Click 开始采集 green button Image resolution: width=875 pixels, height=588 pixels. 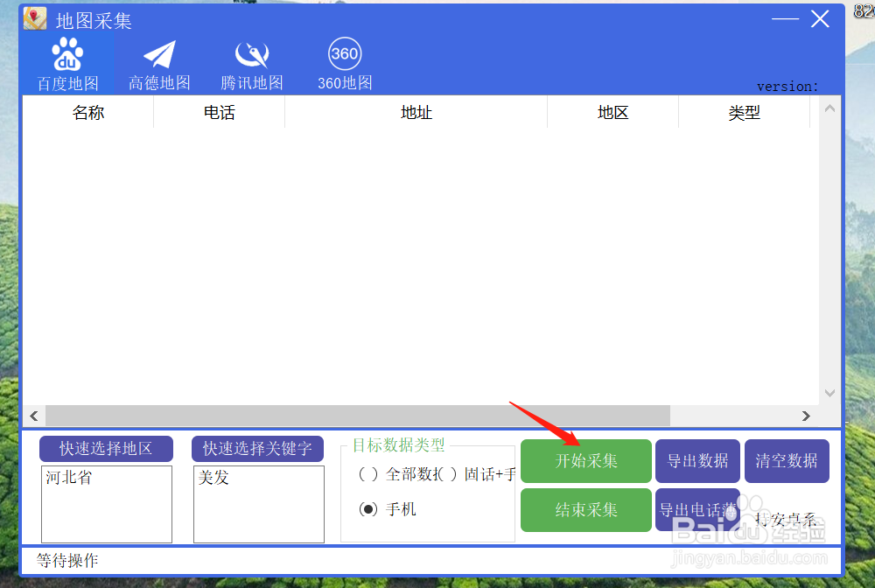[586, 461]
